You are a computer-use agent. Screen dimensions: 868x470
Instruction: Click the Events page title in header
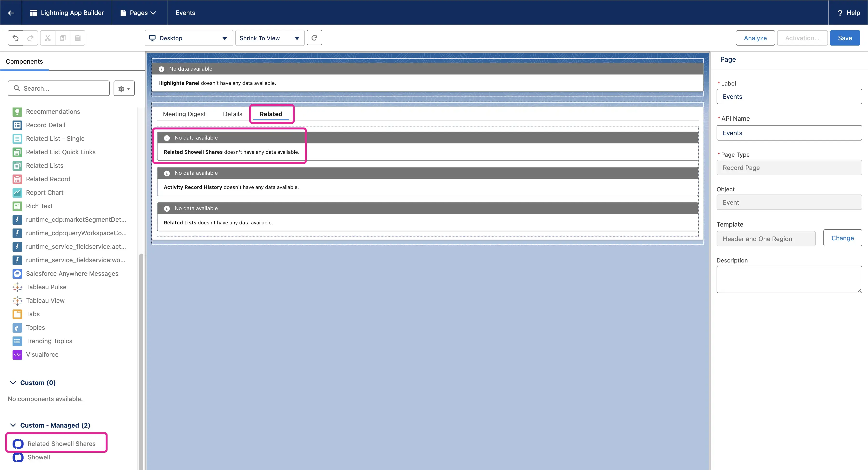point(185,13)
